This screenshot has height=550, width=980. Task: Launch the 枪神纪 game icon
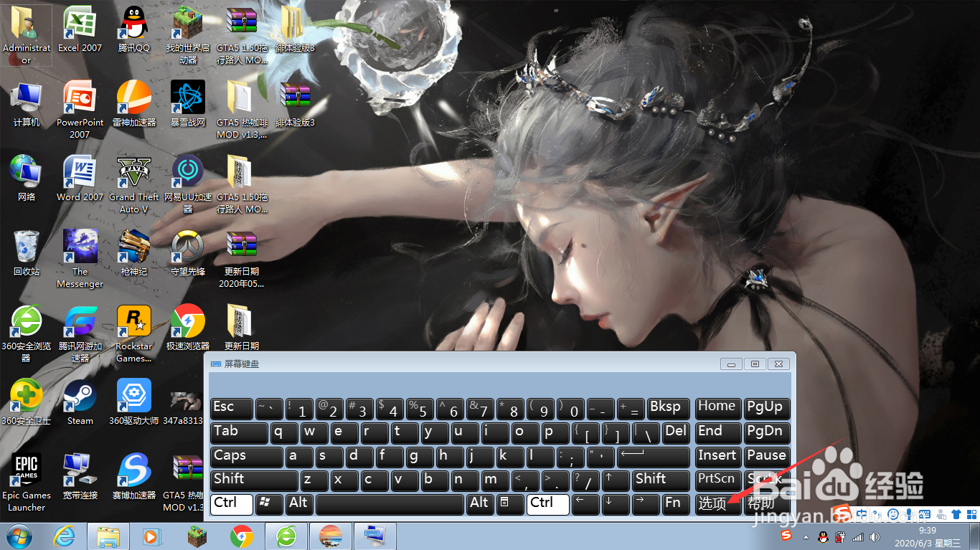click(x=134, y=252)
